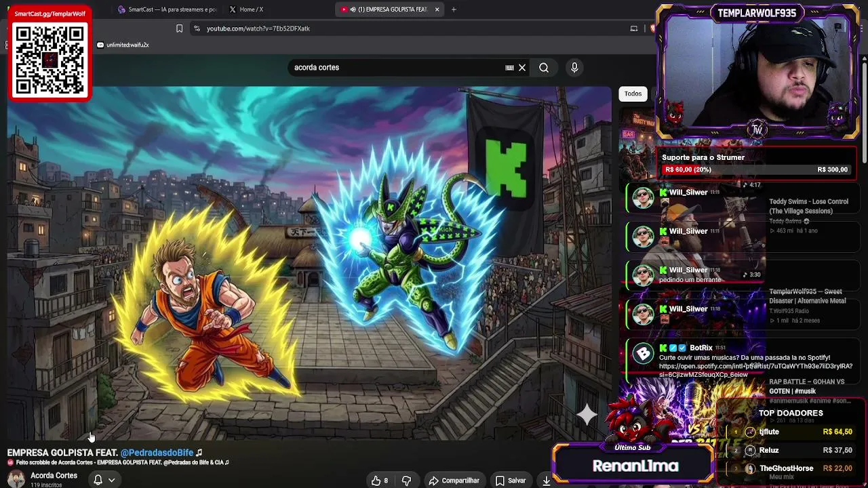Click the video title 'EMPRESA GOLPISTA FEAT.'

pyautogui.click(x=63, y=453)
